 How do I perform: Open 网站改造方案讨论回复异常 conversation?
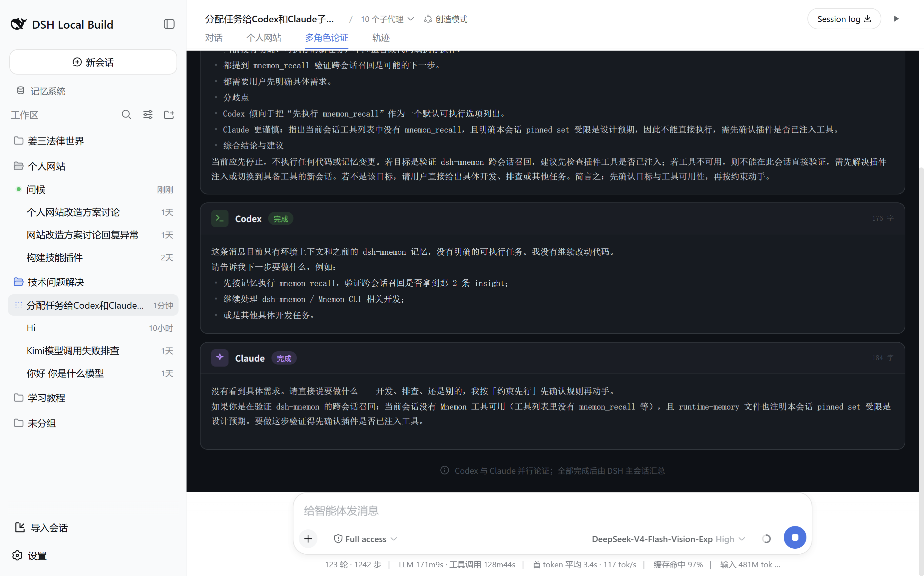(x=93, y=235)
